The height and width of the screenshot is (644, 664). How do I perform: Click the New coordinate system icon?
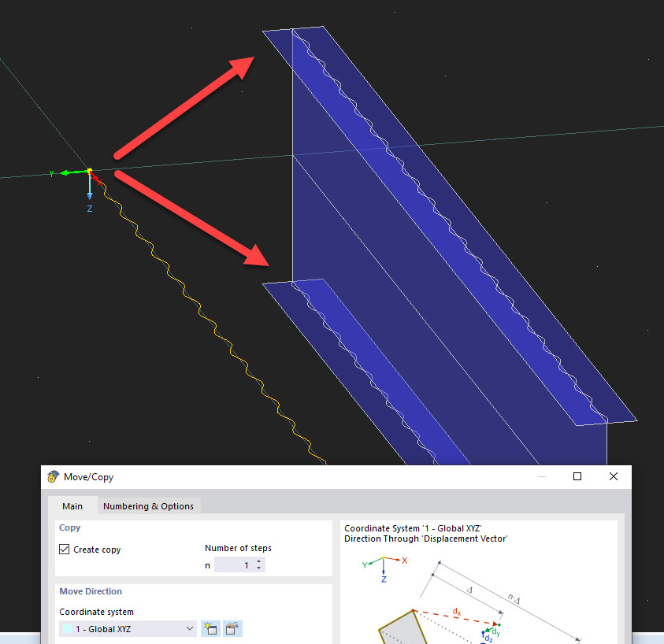click(x=210, y=628)
